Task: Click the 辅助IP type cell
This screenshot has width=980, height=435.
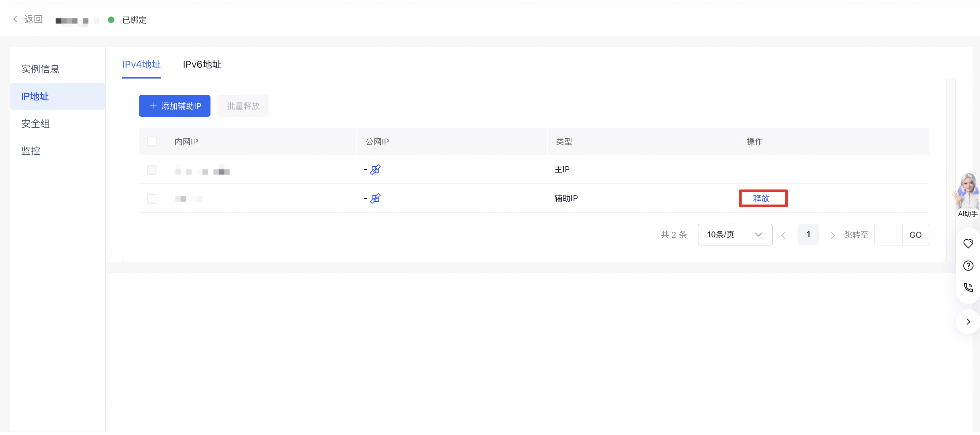Action: (566, 198)
